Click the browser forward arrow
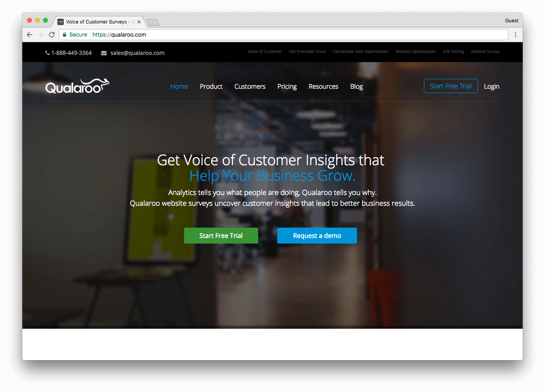 41,35
